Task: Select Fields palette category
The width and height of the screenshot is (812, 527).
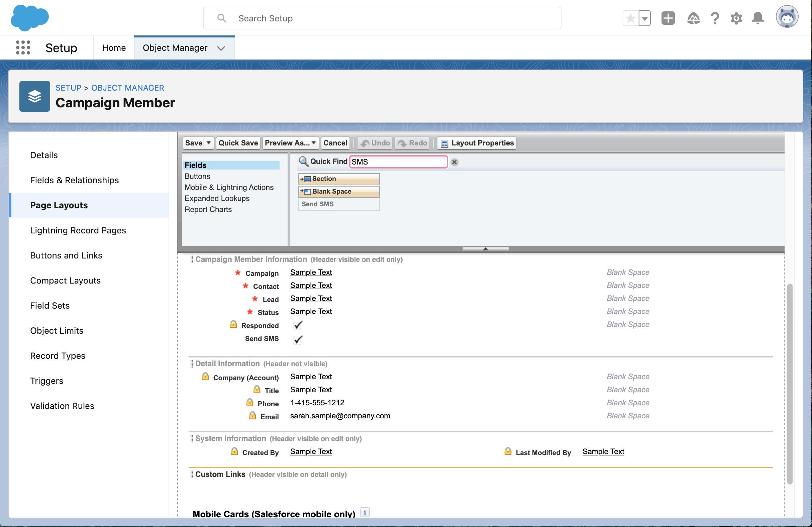Action: 231,165
